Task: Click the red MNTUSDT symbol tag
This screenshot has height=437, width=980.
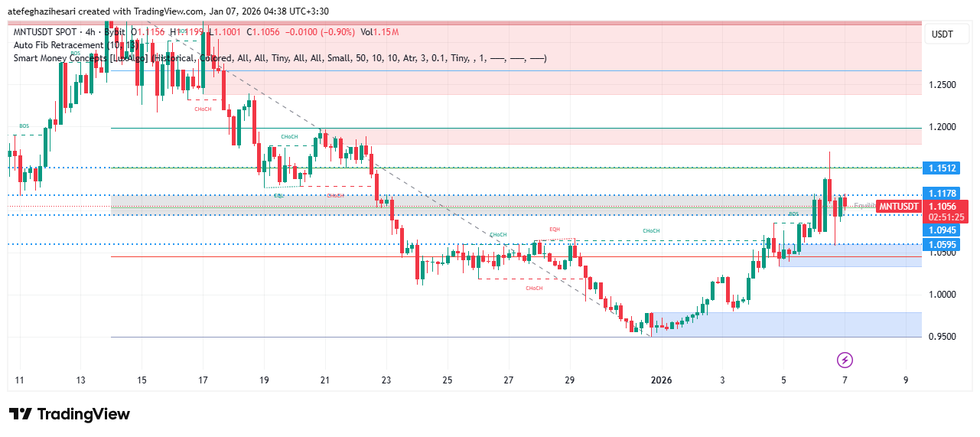Action: 898,207
